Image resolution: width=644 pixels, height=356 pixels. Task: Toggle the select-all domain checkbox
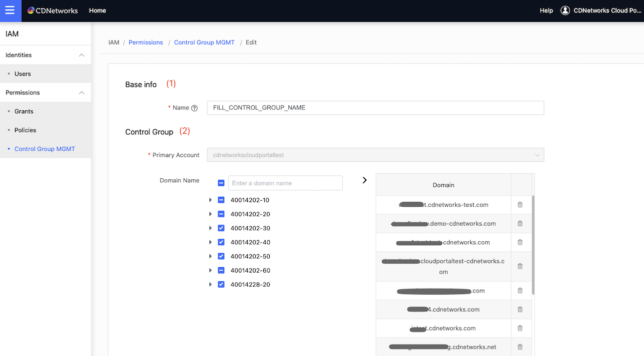221,183
